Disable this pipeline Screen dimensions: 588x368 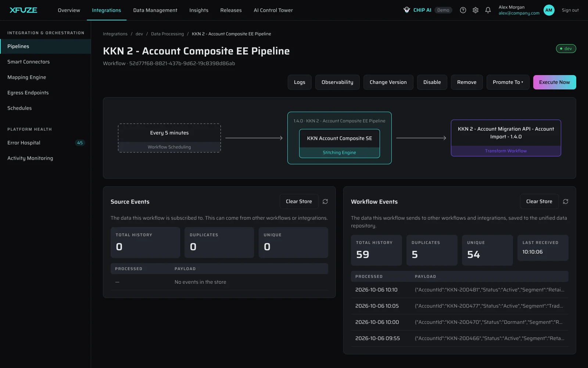coord(432,82)
